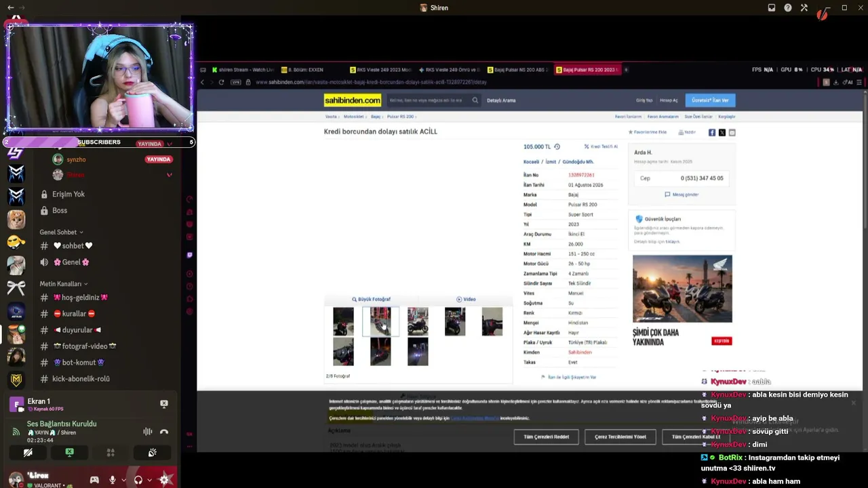The image size is (868, 488).
Task: Open 'Detaylı Arama' advanced search
Action: 501,100
